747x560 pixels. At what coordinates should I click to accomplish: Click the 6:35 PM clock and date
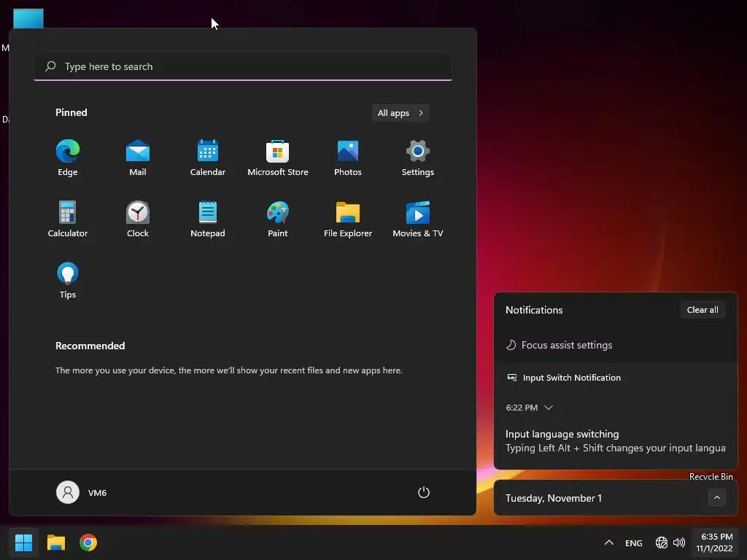pos(715,542)
